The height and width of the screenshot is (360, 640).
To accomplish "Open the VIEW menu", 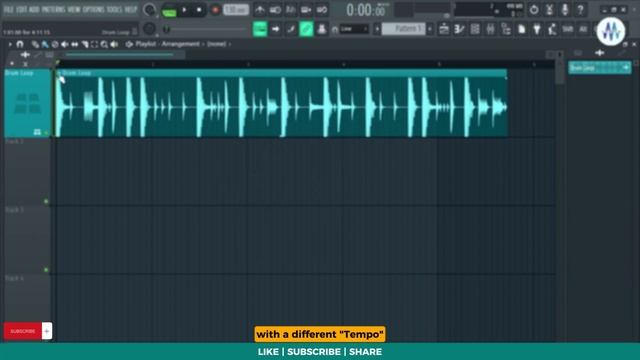I will coord(74,9).
